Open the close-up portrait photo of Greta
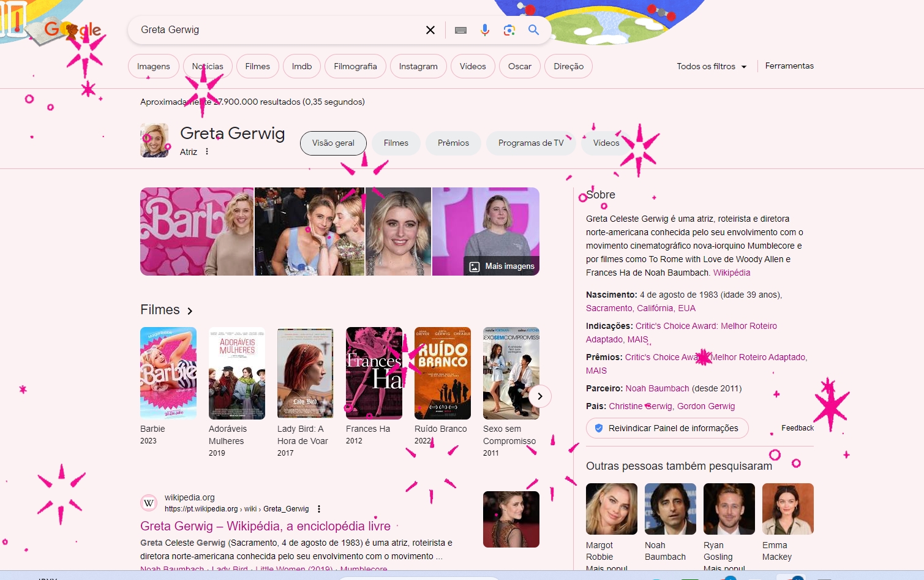 [398, 232]
